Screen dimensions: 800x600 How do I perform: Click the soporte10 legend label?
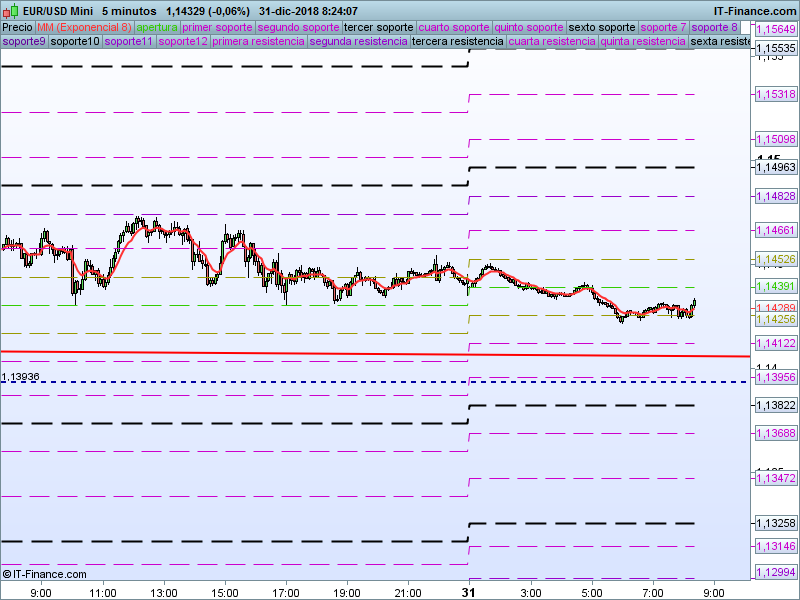pyautogui.click(x=75, y=42)
